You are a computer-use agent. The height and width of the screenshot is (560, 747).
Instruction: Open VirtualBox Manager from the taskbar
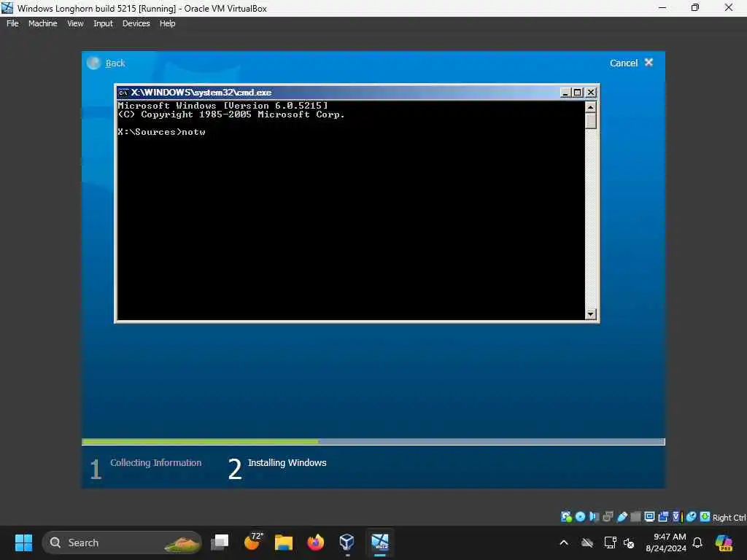click(347, 542)
